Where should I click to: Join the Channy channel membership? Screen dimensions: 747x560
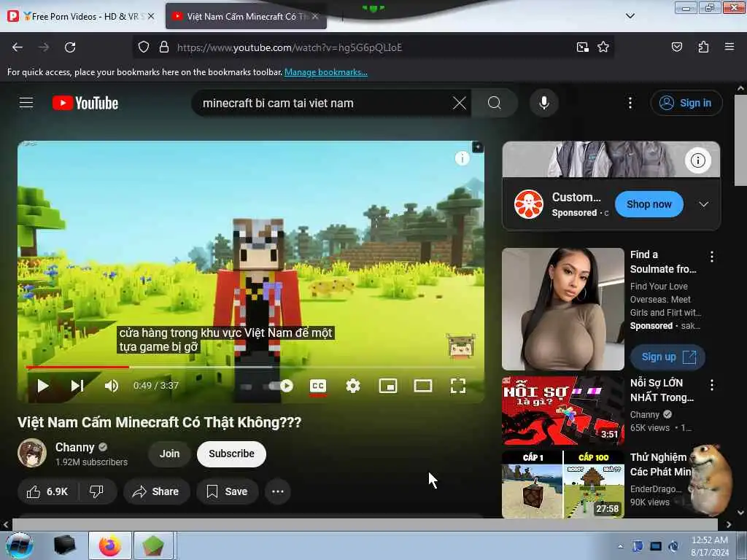click(169, 454)
